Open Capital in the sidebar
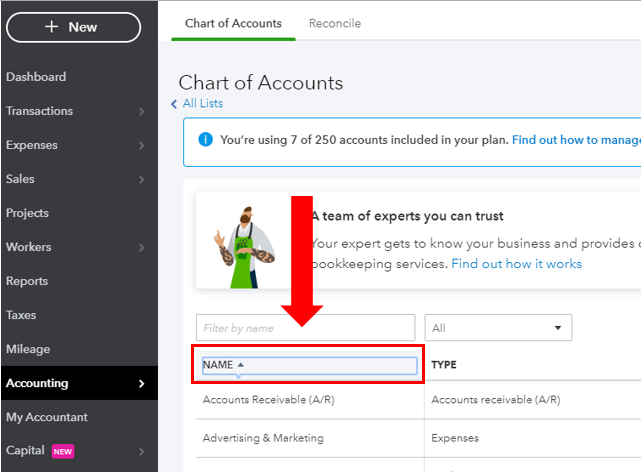 25,450
